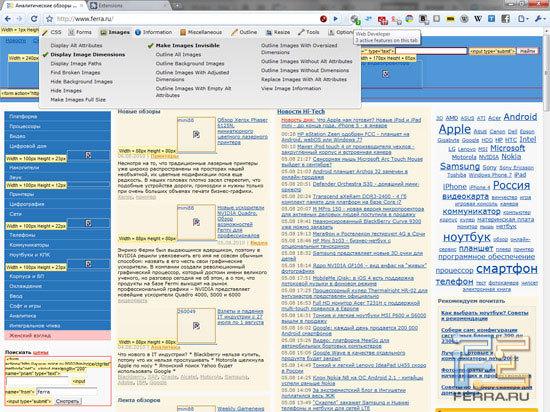Disable Display Image Dimensions
Image resolution: width=550 pixels, height=412 pixels.
click(88, 55)
